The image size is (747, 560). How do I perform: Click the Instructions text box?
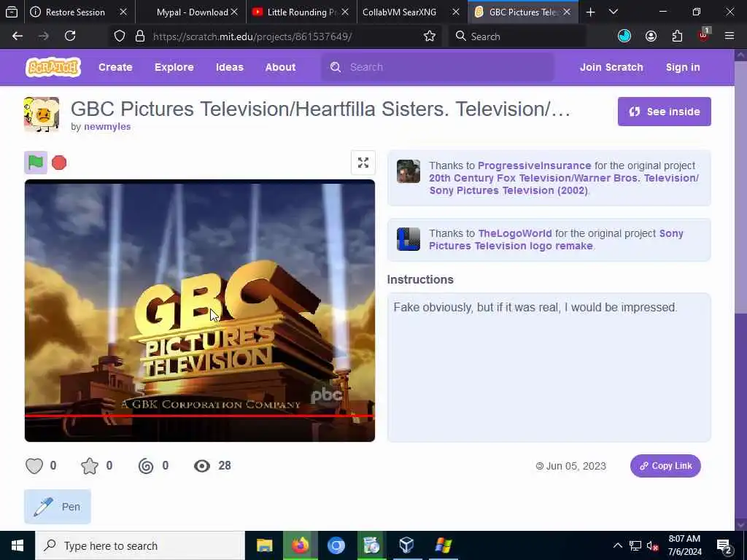pyautogui.click(x=549, y=367)
